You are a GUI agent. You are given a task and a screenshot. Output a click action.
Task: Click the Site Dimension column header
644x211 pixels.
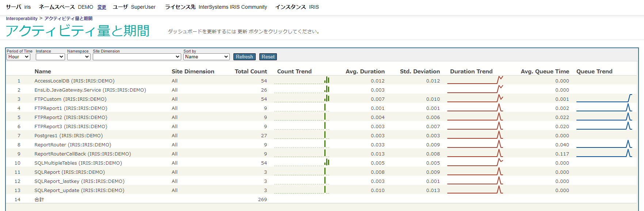point(193,72)
